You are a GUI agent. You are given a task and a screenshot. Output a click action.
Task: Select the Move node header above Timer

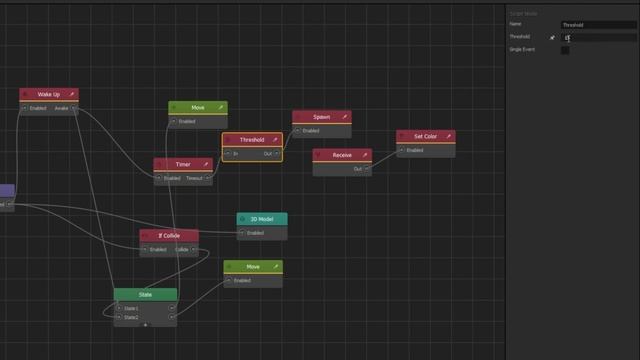(198, 107)
